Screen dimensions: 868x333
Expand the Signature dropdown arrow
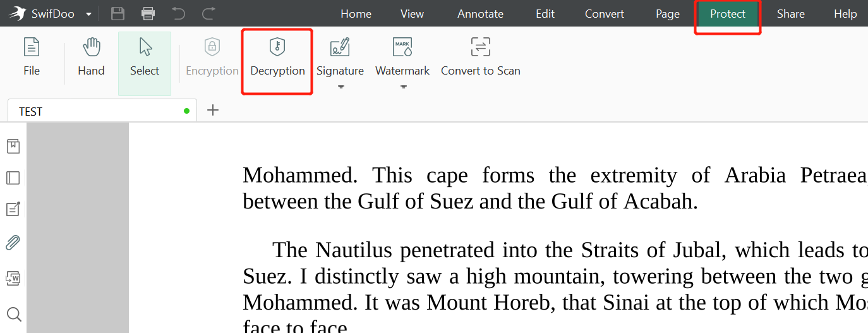click(341, 87)
